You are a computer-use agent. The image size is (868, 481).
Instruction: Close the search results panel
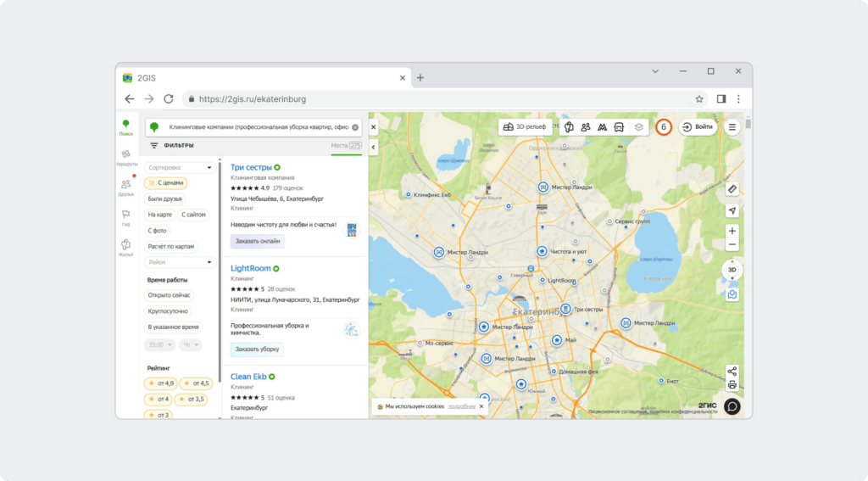(x=373, y=127)
